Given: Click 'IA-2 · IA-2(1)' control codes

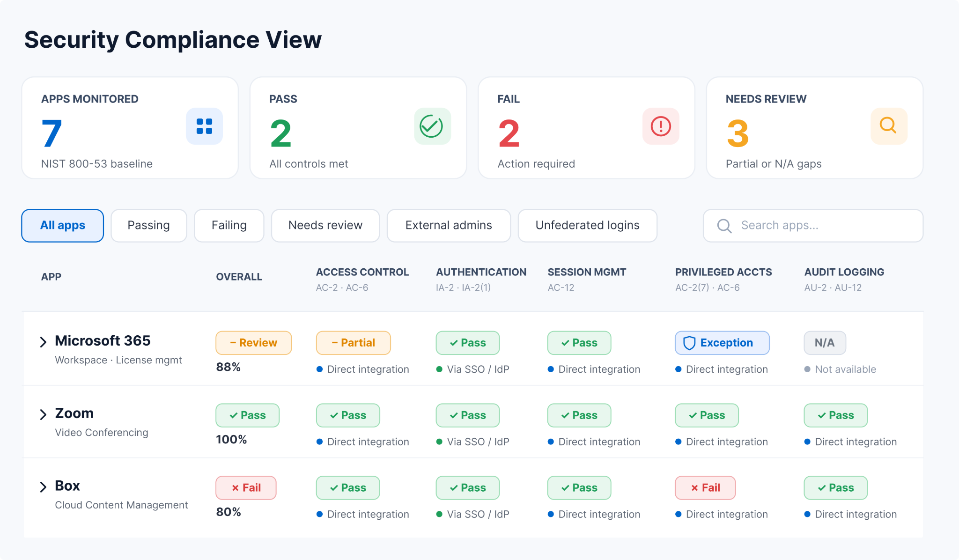Looking at the screenshot, I should pos(464,287).
